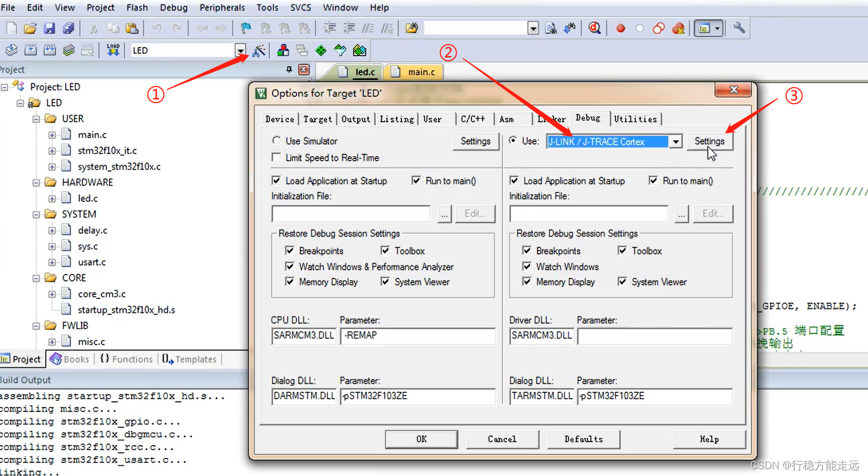Viewport: 868px width, 476px height.
Task: Click OK in Options dialog
Action: tap(422, 439)
